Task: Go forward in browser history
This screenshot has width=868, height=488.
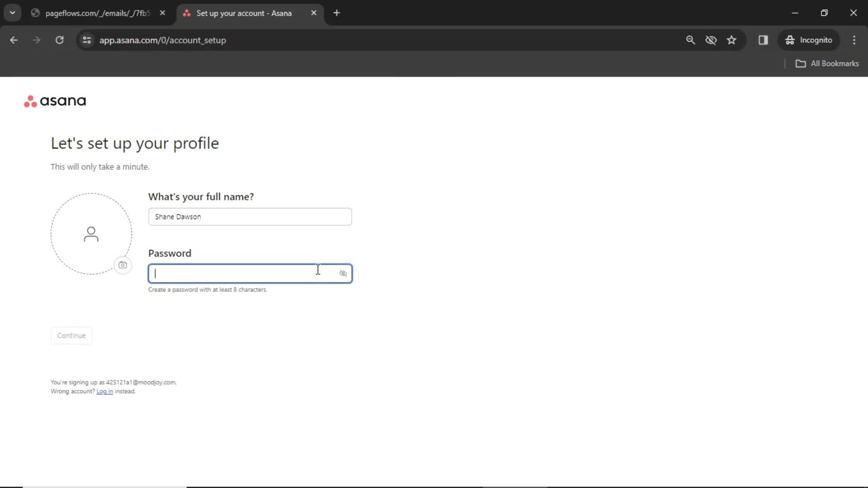Action: [37, 40]
